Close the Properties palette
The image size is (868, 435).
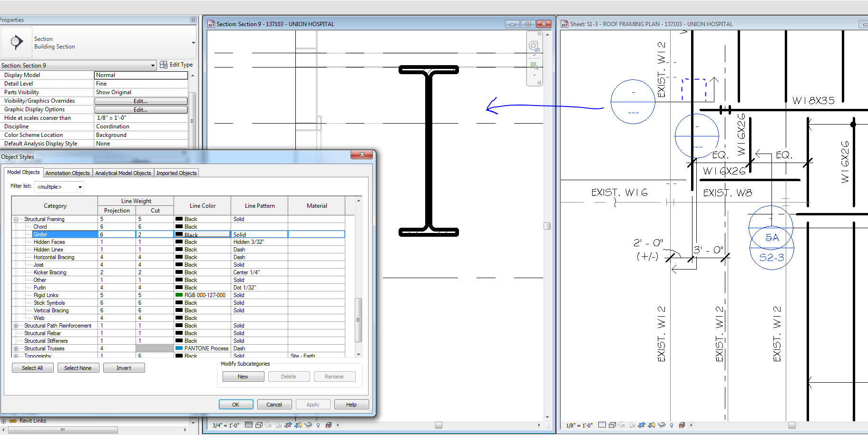(193, 20)
